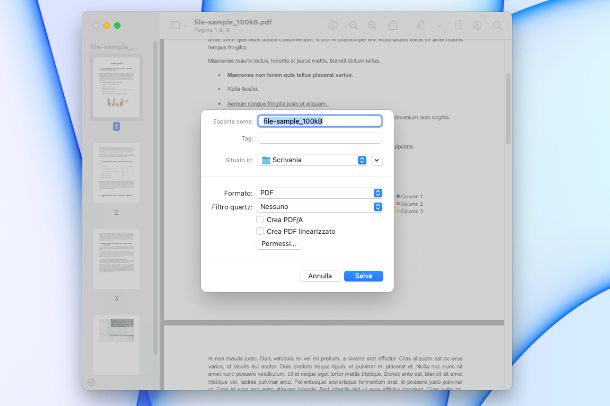Enable the Crea PDF/A checkbox
Screen dimensions: 610x406
click(260, 219)
